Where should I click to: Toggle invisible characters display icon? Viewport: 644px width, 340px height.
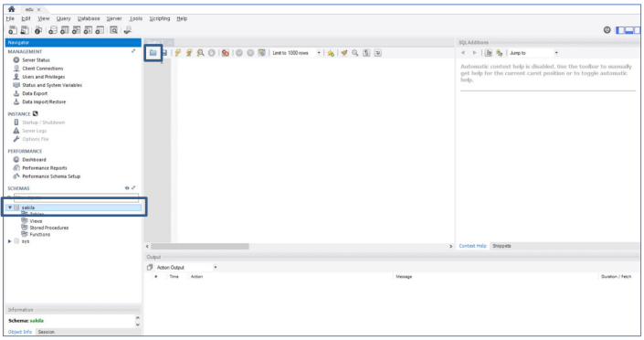click(367, 53)
